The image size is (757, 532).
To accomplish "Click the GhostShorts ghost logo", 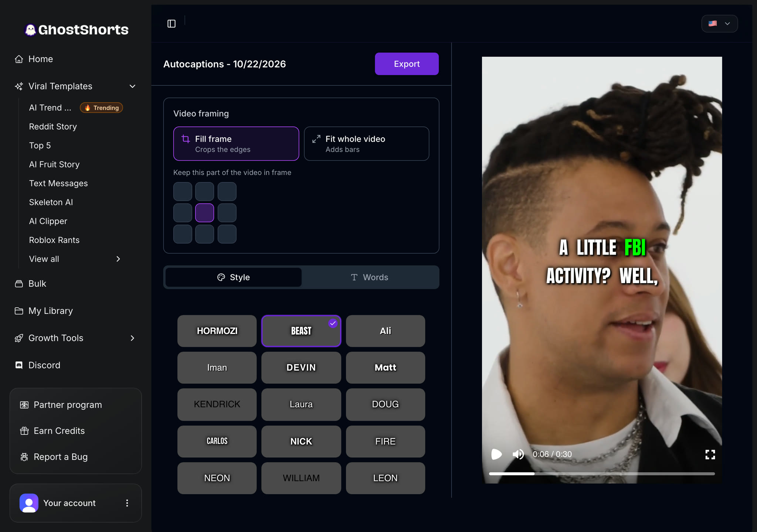I will pyautogui.click(x=30, y=30).
